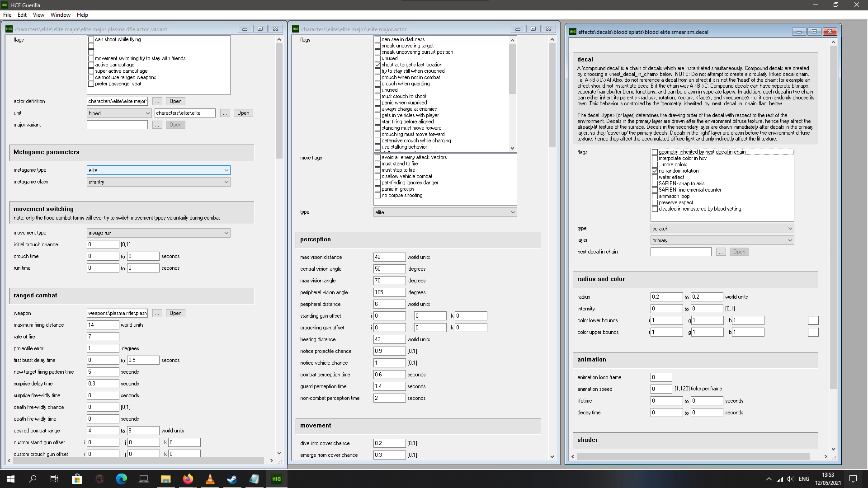Open Microsoft Store from taskbar
Screen dimensions: 868x488
pyautogui.click(x=77, y=479)
